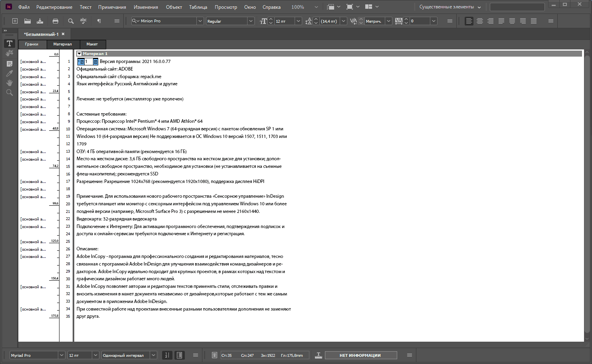Image resolution: width=592 pixels, height=364 pixels.
Task: Open the first toolbar's hamburger panel menu
Action: (x=117, y=21)
